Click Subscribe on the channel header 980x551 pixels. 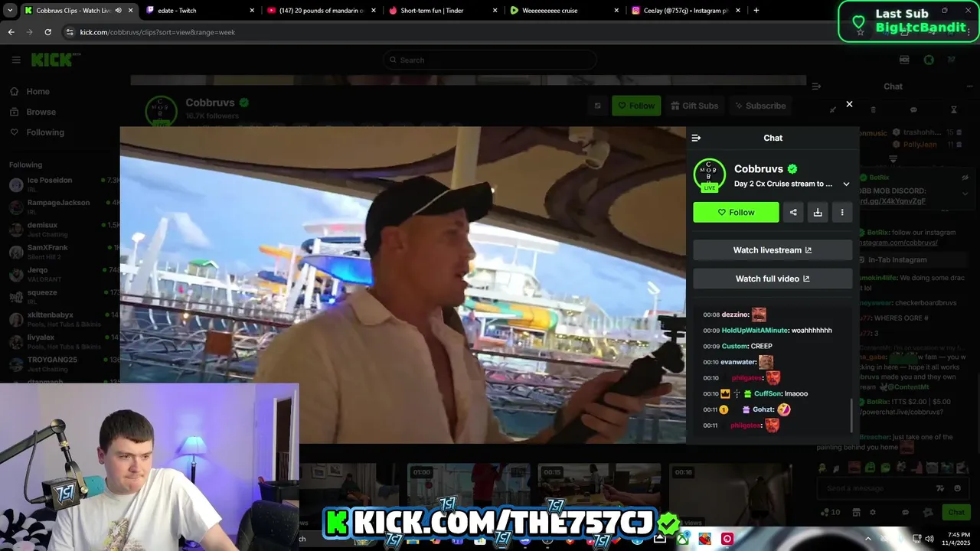pos(759,106)
